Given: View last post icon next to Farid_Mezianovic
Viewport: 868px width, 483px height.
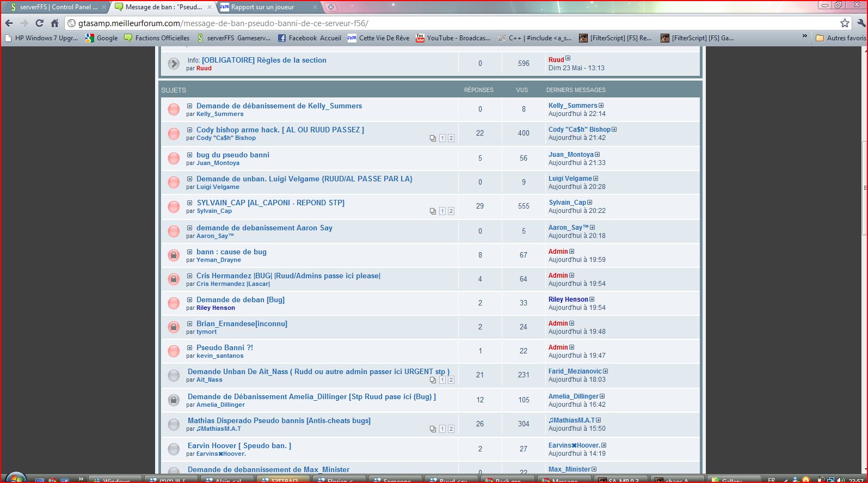Looking at the screenshot, I should [x=606, y=371].
